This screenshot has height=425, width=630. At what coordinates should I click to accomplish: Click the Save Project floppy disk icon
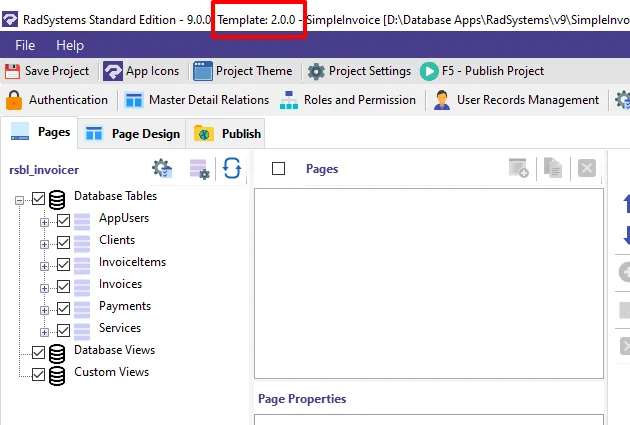[x=12, y=71]
